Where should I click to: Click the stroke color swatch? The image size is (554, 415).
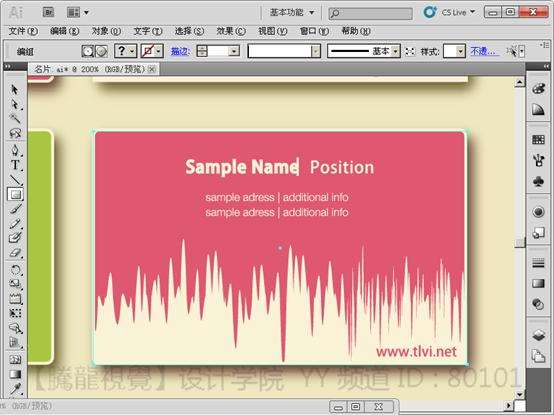point(147,51)
